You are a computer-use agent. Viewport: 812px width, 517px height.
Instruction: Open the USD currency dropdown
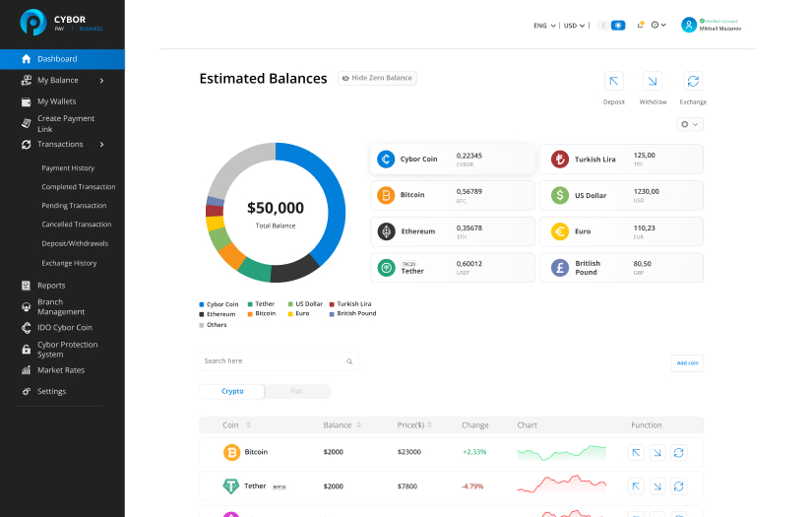(x=574, y=26)
